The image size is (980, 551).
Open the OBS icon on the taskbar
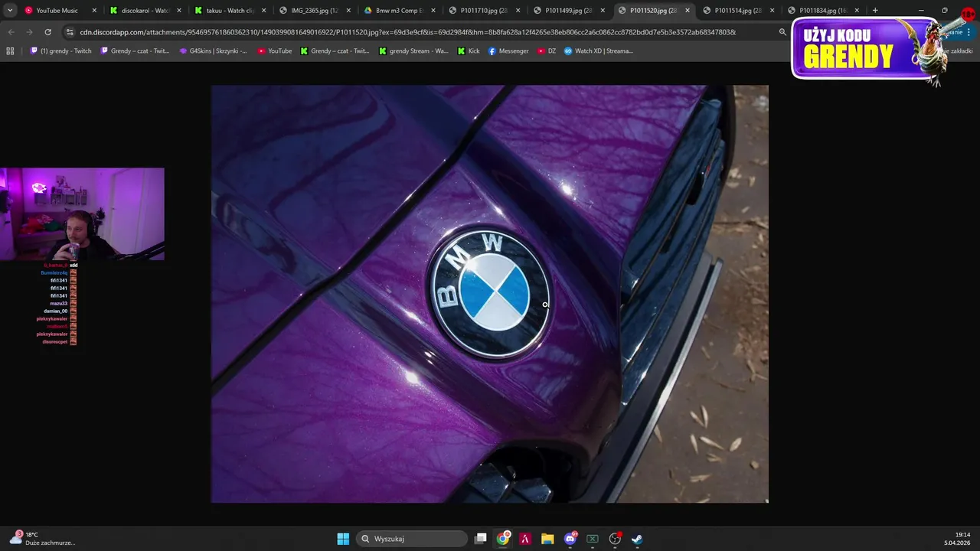615,539
